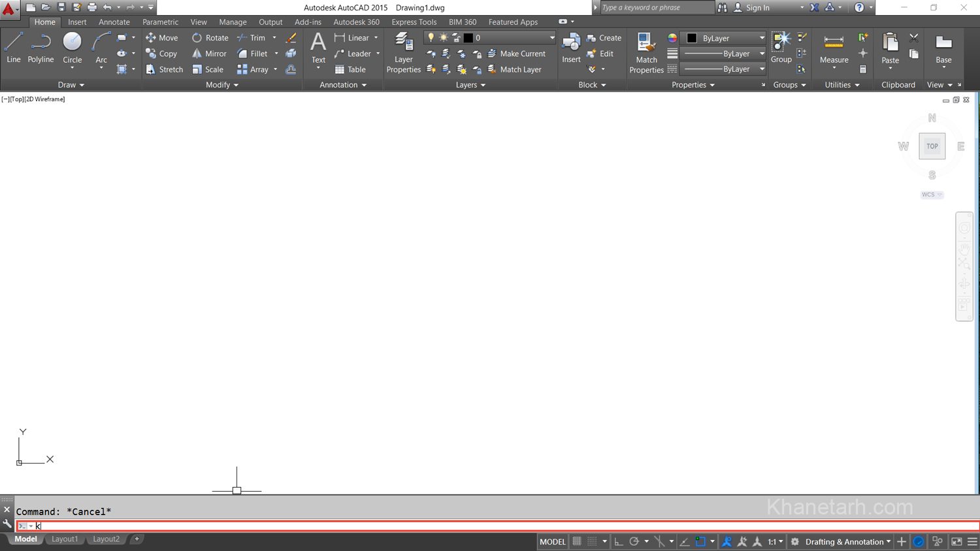Toggle MODEL space button in status bar

553,542
